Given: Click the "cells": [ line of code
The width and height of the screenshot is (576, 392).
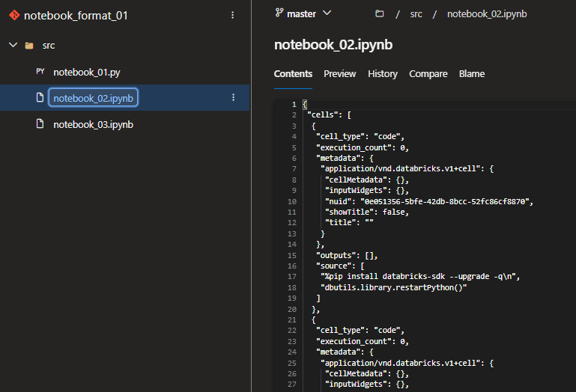Looking at the screenshot, I should pyautogui.click(x=329, y=115).
